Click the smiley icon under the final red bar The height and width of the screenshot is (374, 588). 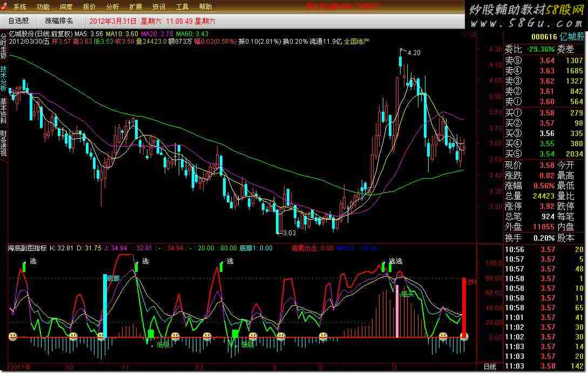464,337
